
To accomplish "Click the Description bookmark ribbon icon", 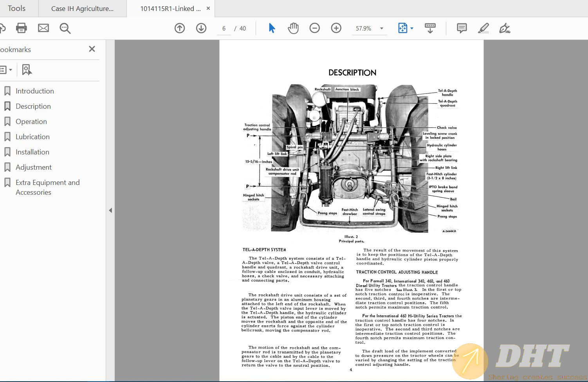I will point(7,106).
